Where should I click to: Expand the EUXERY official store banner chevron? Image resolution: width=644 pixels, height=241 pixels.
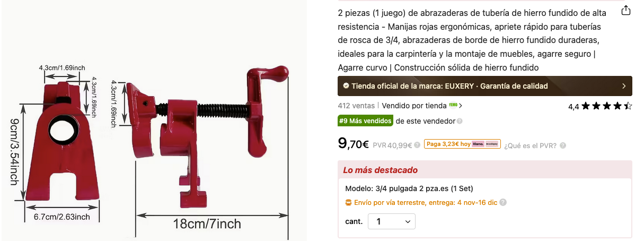coord(624,86)
